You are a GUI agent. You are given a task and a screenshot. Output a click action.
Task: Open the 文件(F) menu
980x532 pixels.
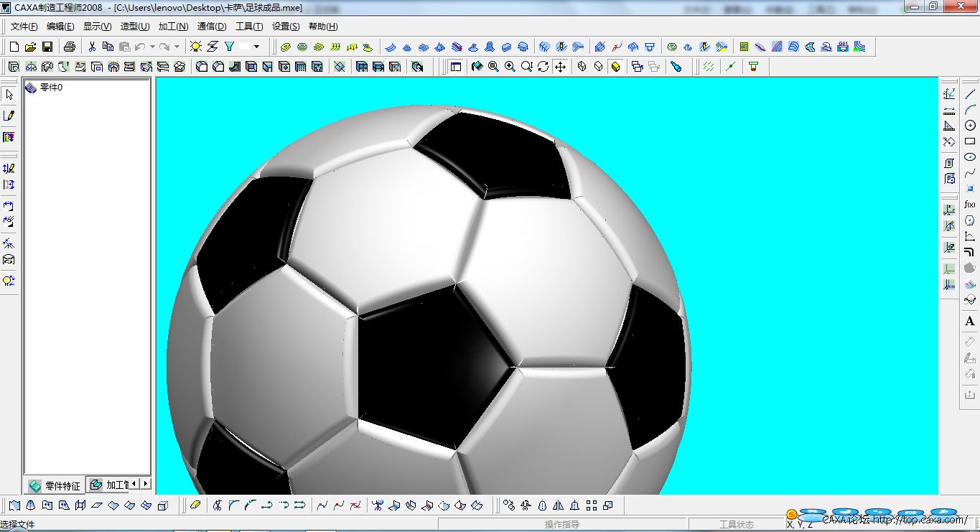24,27
